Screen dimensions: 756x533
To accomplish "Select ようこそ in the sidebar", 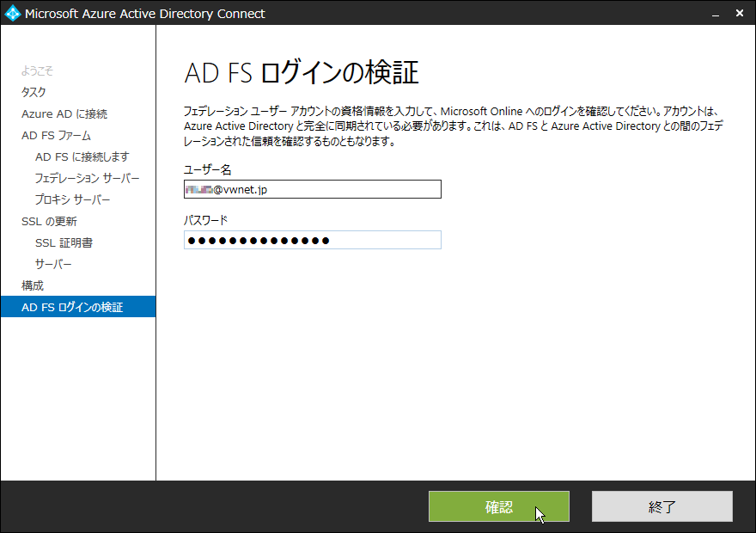I will click(37, 70).
